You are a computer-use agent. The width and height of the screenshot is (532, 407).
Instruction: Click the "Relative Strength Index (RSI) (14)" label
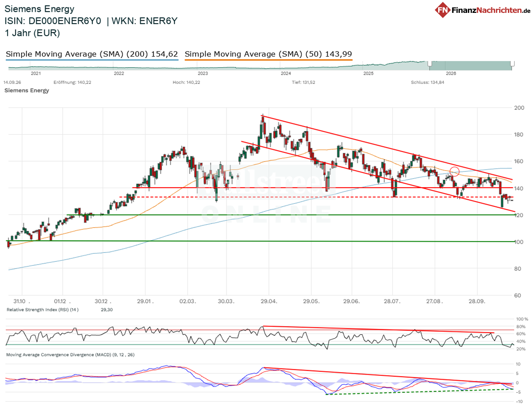pyautogui.click(x=42, y=310)
